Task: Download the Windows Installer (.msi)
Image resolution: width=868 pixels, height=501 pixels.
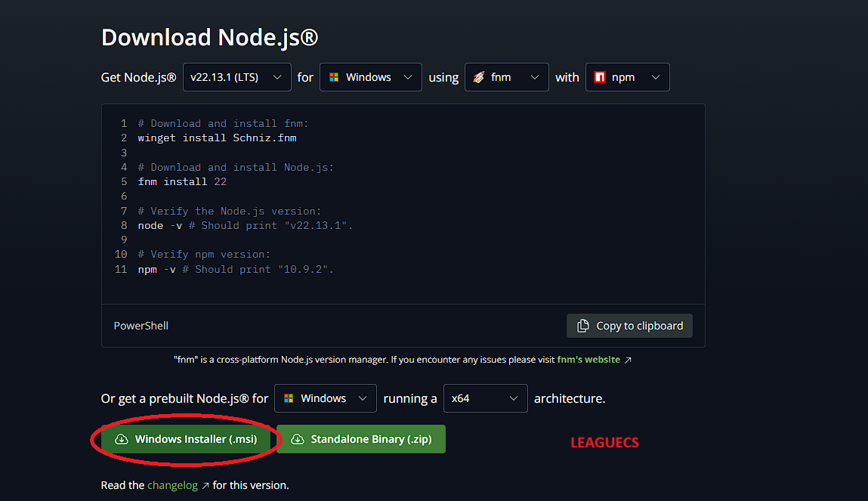Action: click(186, 439)
